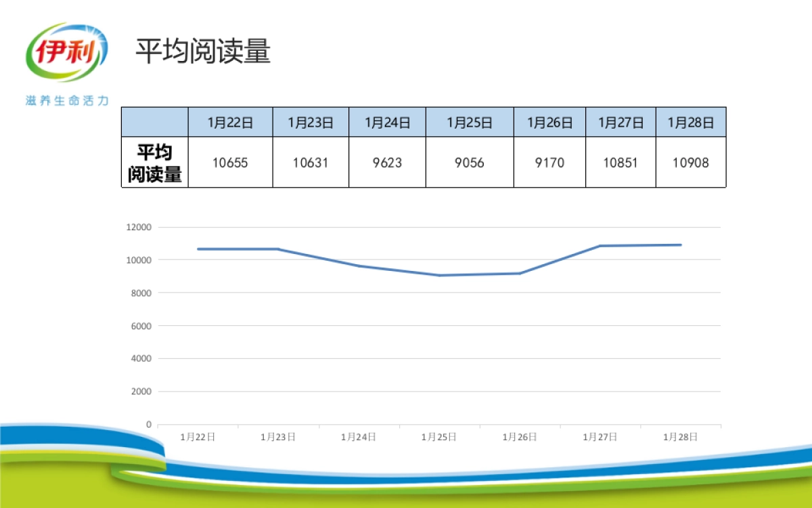This screenshot has height=508, width=812.
Task: Click the 1月28日 column header
Action: tap(691, 122)
